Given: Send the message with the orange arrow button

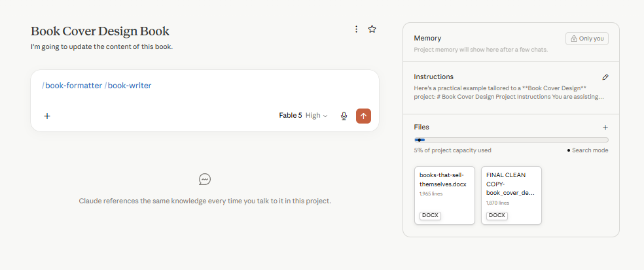Looking at the screenshot, I should (363, 116).
